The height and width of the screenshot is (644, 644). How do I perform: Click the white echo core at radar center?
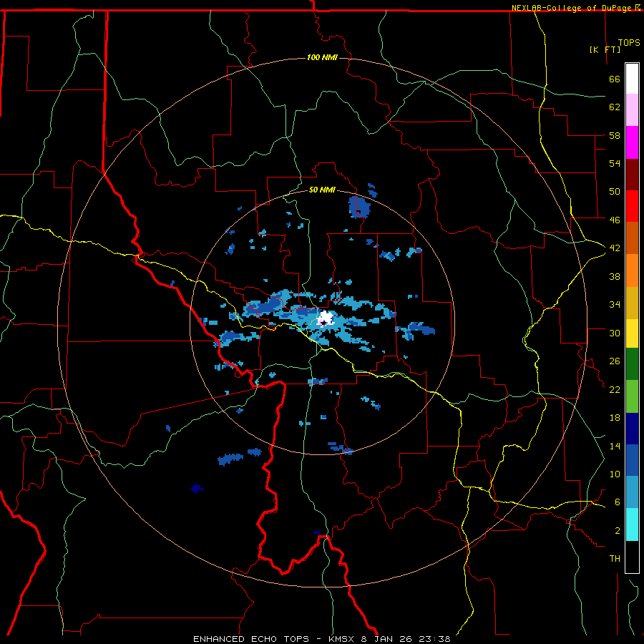[326, 318]
